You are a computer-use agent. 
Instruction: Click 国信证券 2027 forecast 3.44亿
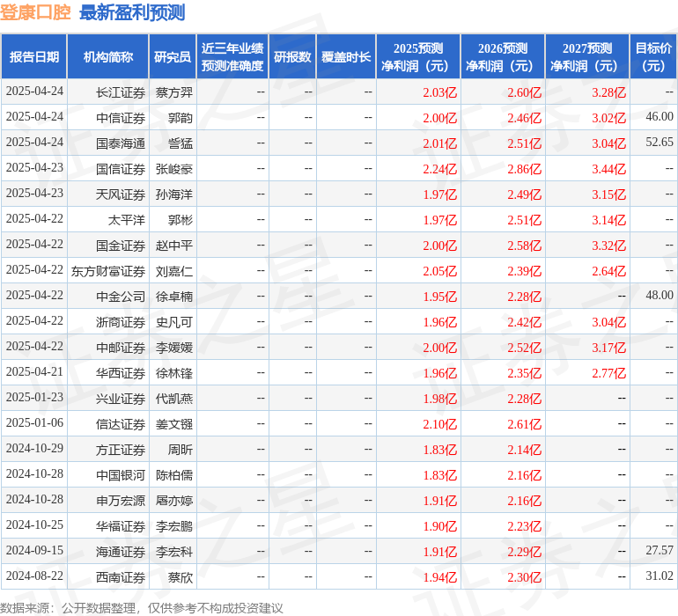point(608,169)
